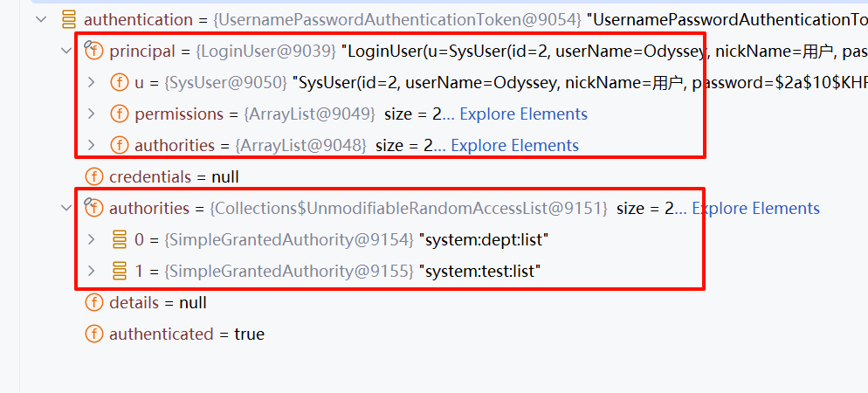Click the principal field icon
The width and height of the screenshot is (868, 393).
93,51
